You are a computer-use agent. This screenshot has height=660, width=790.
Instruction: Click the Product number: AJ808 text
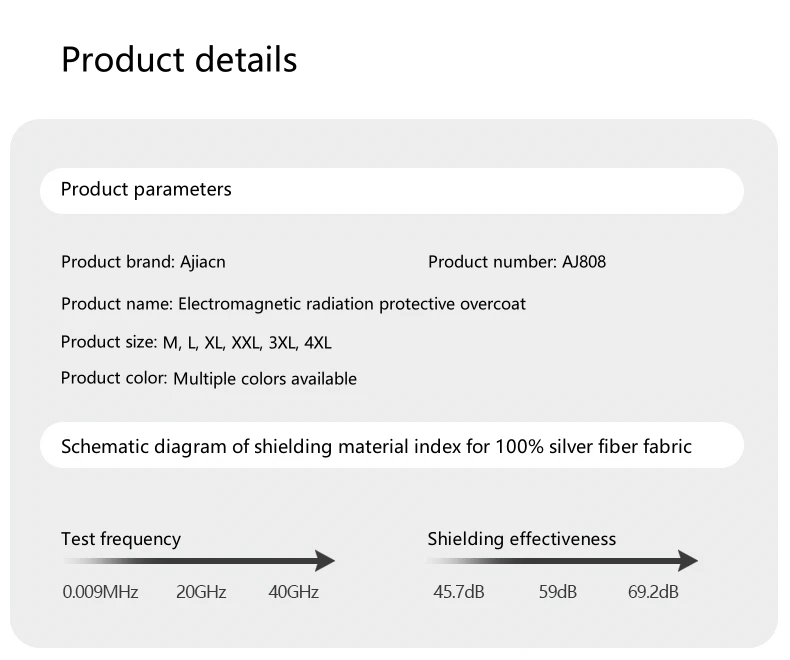click(x=516, y=262)
